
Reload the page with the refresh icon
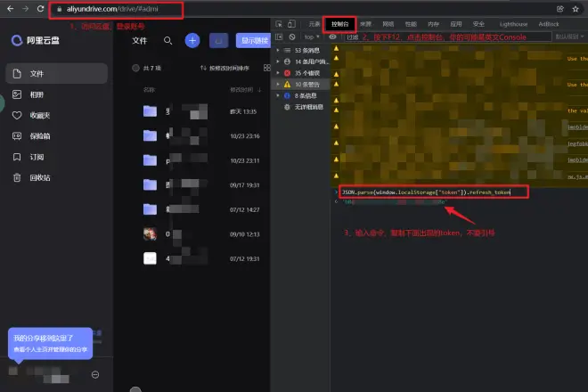click(40, 9)
